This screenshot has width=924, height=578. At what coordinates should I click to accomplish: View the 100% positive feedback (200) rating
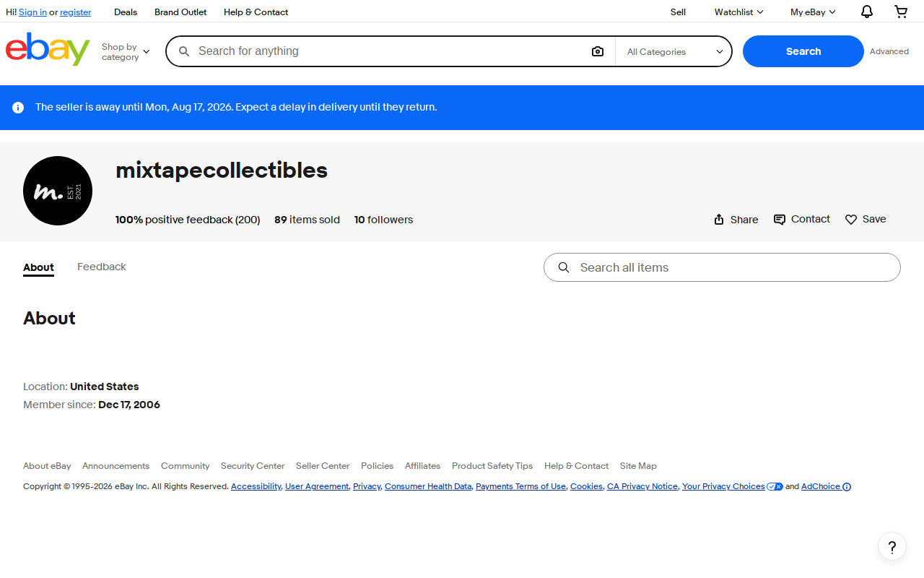point(188,220)
